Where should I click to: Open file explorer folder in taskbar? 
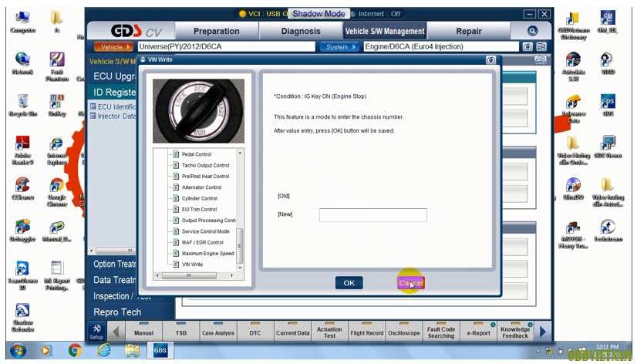click(132, 350)
